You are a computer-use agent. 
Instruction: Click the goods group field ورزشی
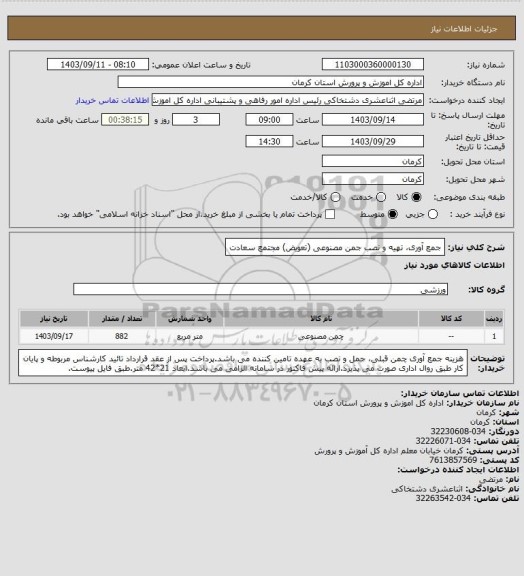(x=261, y=289)
